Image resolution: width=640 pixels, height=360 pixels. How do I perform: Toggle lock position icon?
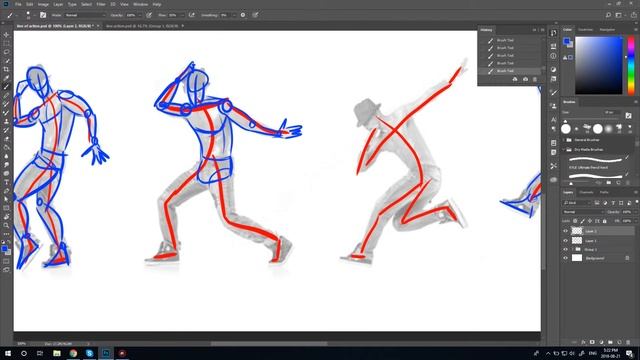(590, 221)
